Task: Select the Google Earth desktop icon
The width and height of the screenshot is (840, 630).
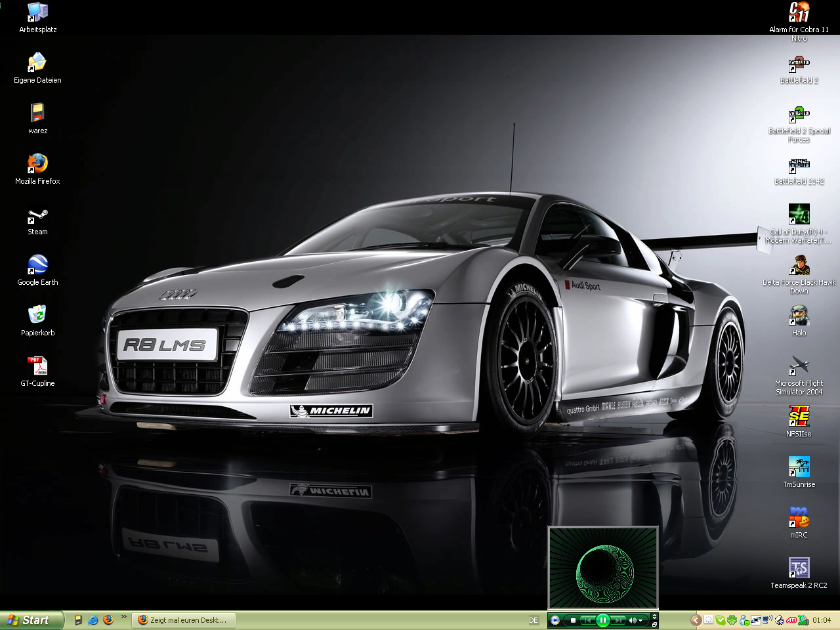Action: click(x=37, y=265)
